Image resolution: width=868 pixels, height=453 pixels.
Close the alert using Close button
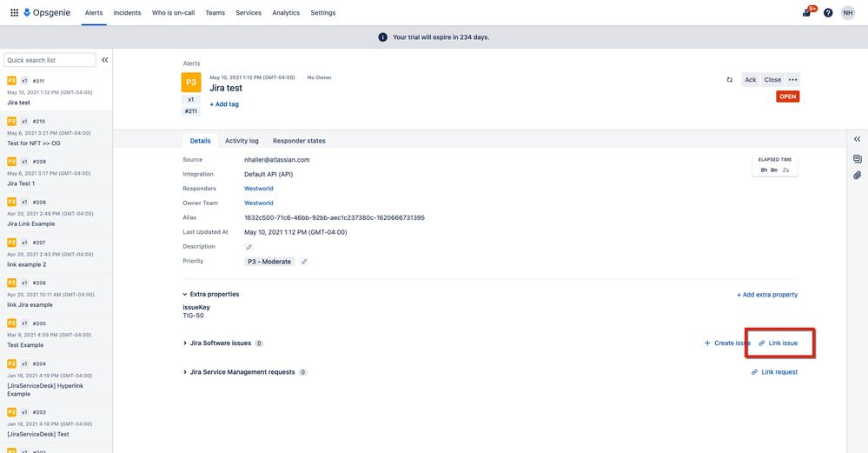[772, 80]
